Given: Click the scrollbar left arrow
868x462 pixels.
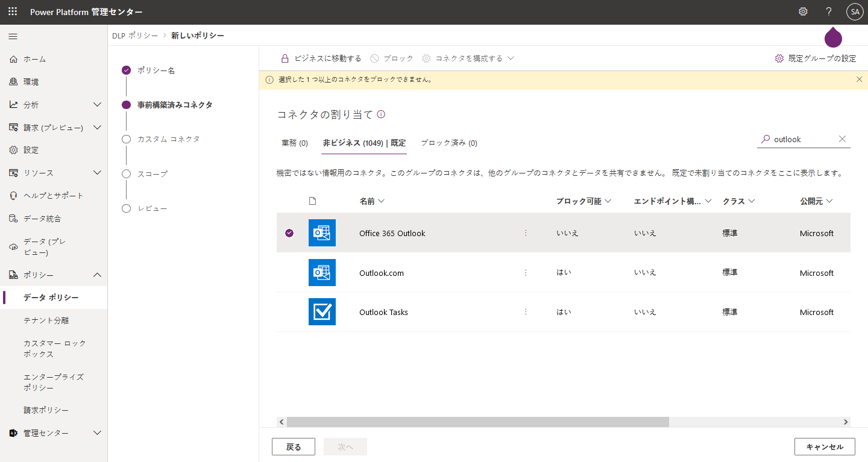Looking at the screenshot, I should click(x=281, y=422).
